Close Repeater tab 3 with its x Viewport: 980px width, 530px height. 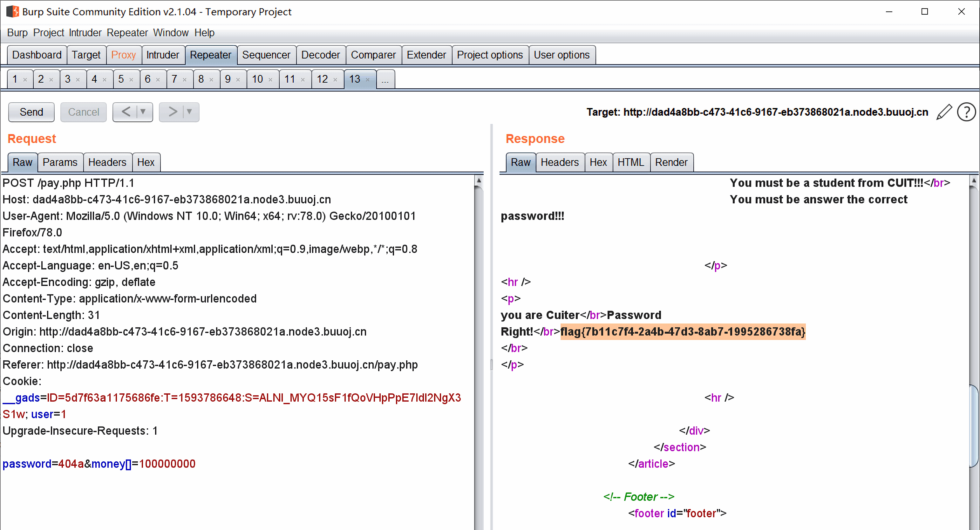coord(78,79)
